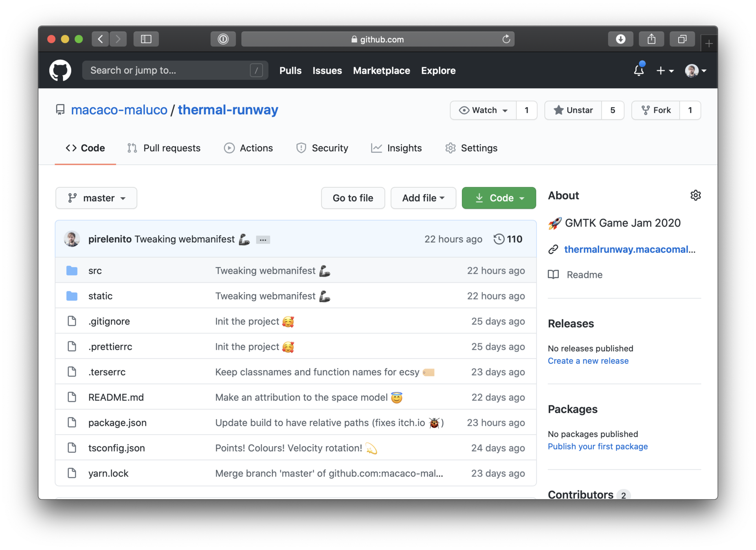Open GitHub home via Octocat logo
This screenshot has width=756, height=550.
60,70
